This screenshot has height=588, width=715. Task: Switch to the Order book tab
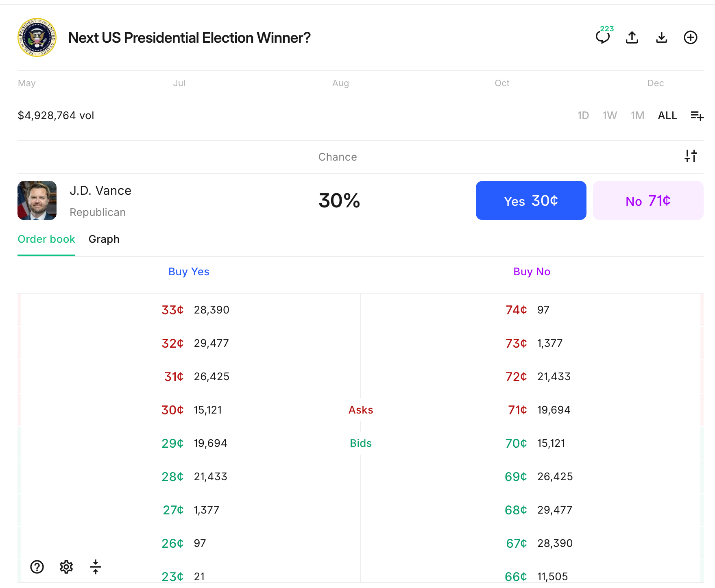(46, 239)
